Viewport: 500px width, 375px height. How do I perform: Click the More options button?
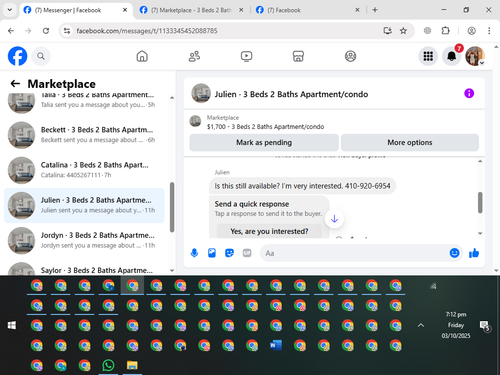tap(410, 142)
